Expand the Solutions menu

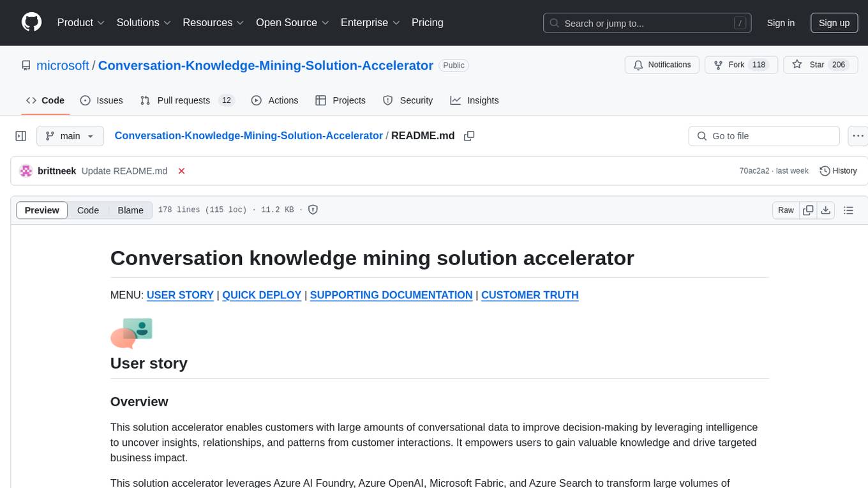point(144,22)
